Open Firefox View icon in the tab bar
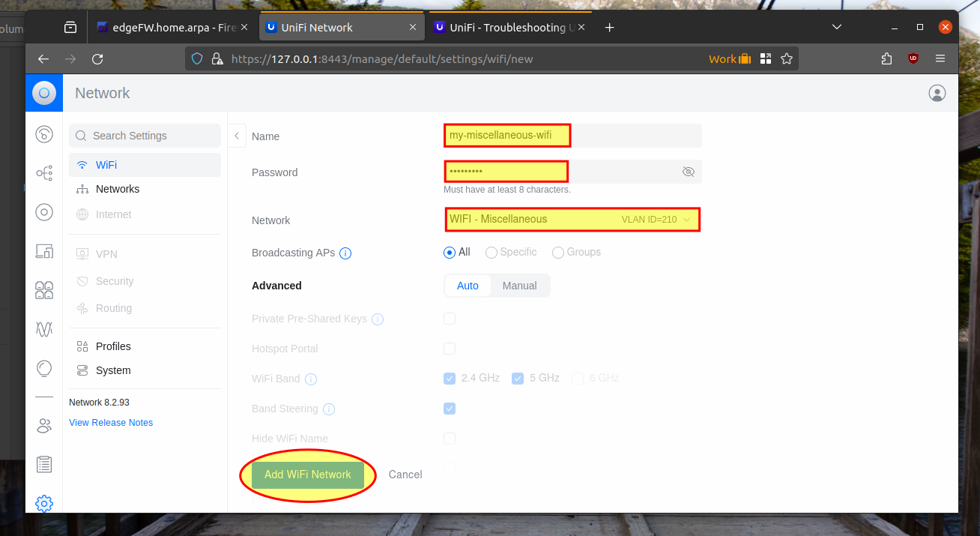 70,27
